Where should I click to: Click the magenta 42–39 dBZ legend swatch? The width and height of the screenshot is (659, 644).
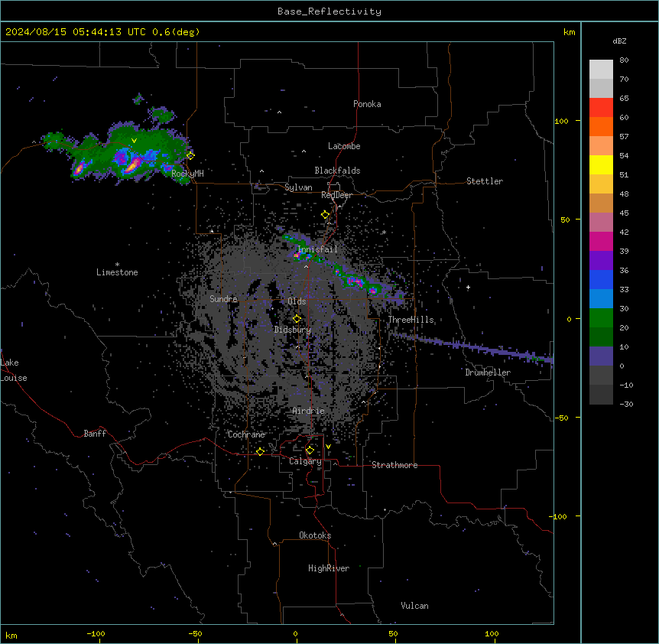pos(601,242)
